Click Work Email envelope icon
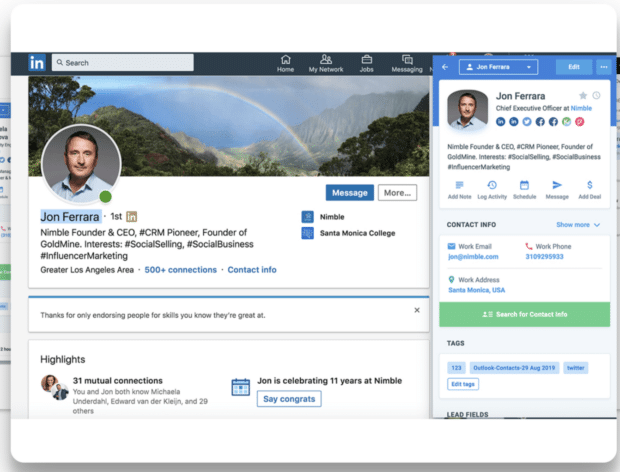This screenshot has width=620, height=472. [451, 246]
